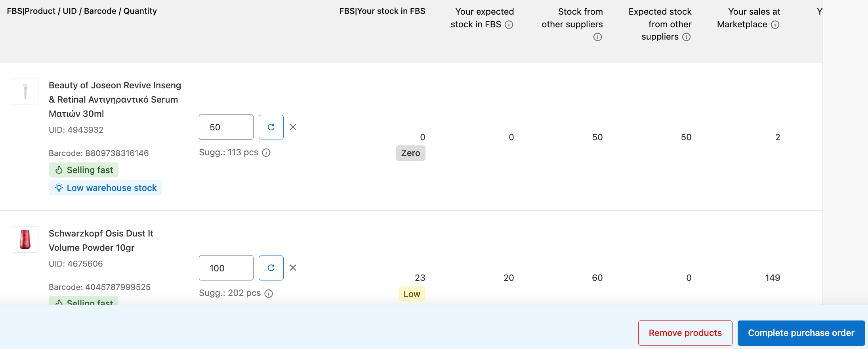868x349 pixels.
Task: Click the Low warehouse stock tag
Action: click(x=105, y=188)
